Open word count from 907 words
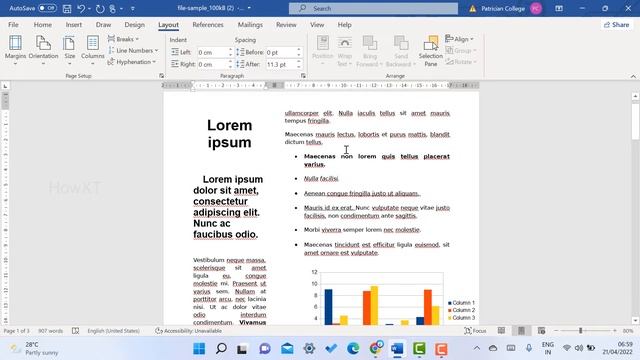This screenshot has width=640, height=360. [x=50, y=331]
